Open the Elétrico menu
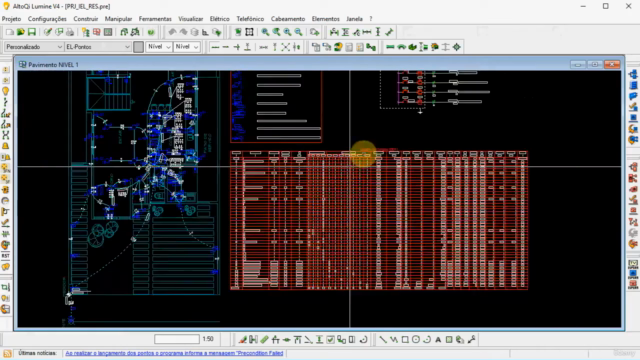Image resolution: width=640 pixels, height=360 pixels. click(x=220, y=19)
